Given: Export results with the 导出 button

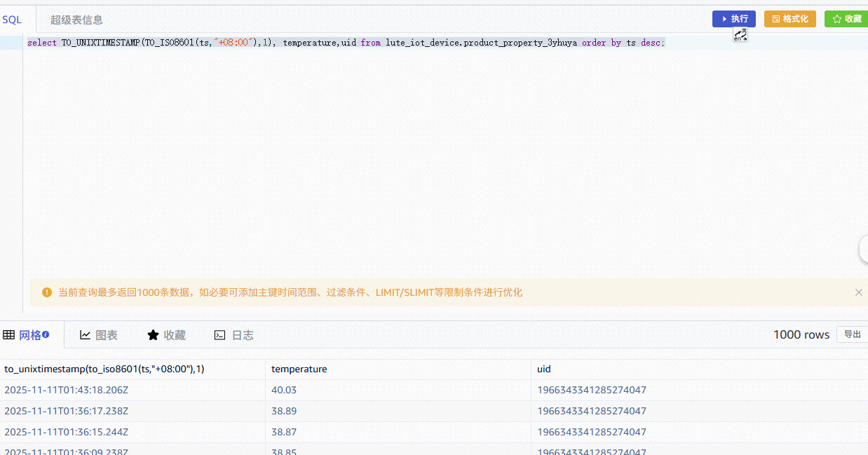Looking at the screenshot, I should point(852,334).
